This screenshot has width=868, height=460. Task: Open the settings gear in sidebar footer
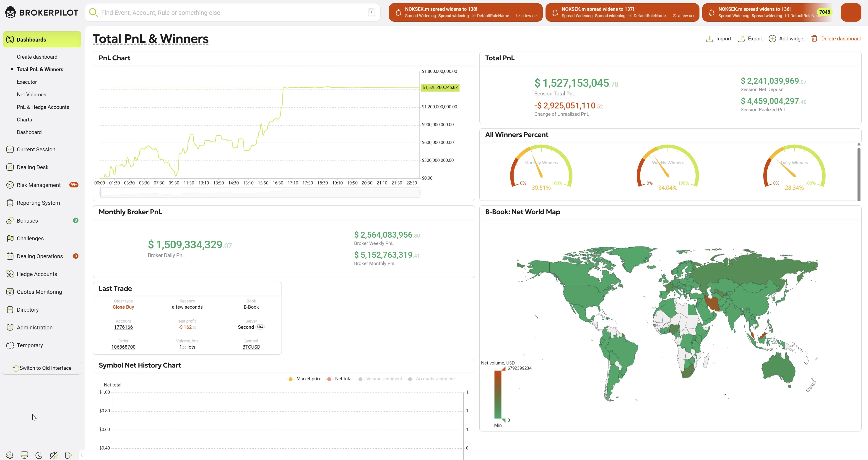pos(10,455)
